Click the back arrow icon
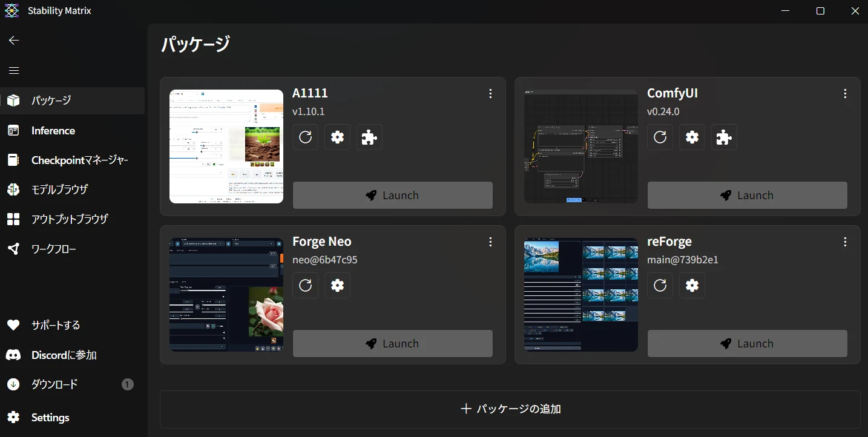The width and height of the screenshot is (868, 437). [x=14, y=41]
